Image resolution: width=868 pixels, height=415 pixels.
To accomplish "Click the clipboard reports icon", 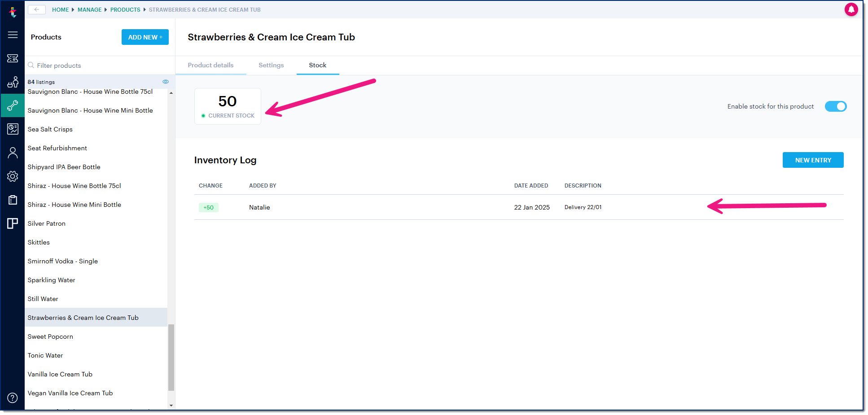I will coord(13,200).
